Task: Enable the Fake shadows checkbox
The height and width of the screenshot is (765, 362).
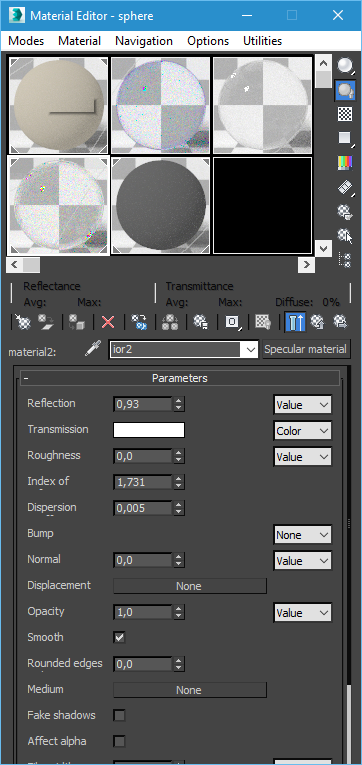Action: coord(119,716)
